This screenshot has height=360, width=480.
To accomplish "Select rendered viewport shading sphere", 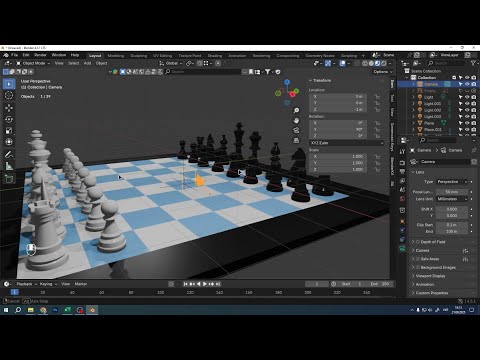I will tap(384, 63).
